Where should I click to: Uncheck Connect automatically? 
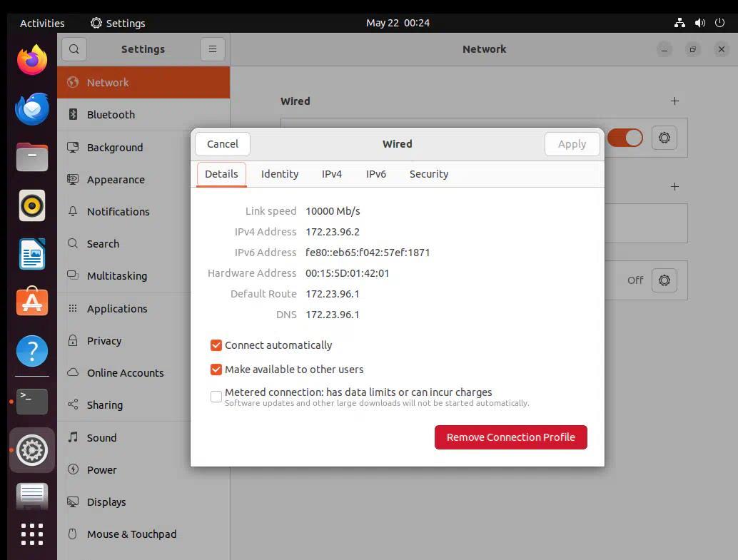tap(216, 345)
